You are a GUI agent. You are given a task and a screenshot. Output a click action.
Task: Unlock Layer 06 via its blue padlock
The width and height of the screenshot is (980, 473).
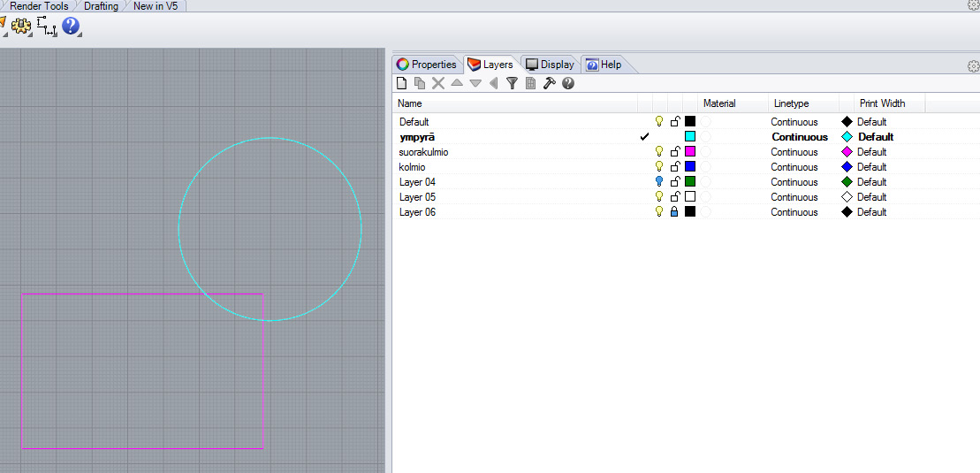(x=674, y=212)
